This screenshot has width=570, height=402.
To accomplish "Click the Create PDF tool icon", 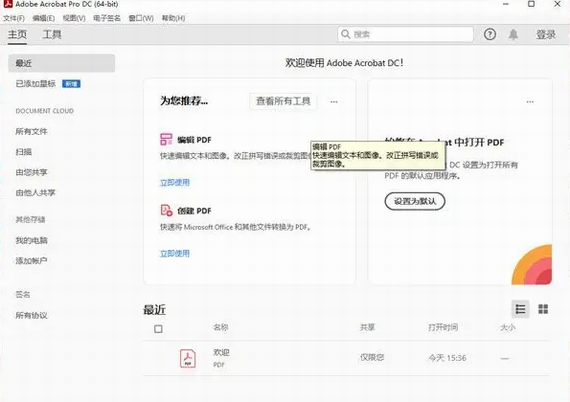I will point(166,210).
